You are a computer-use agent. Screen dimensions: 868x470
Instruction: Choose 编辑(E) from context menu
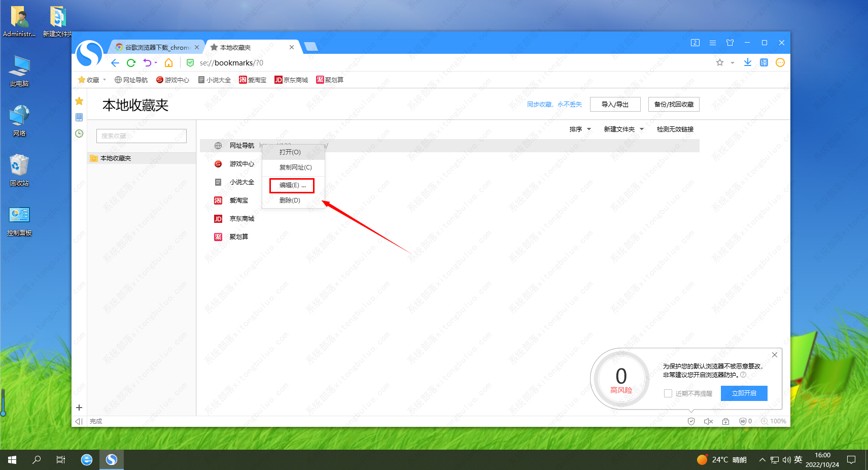(292, 185)
